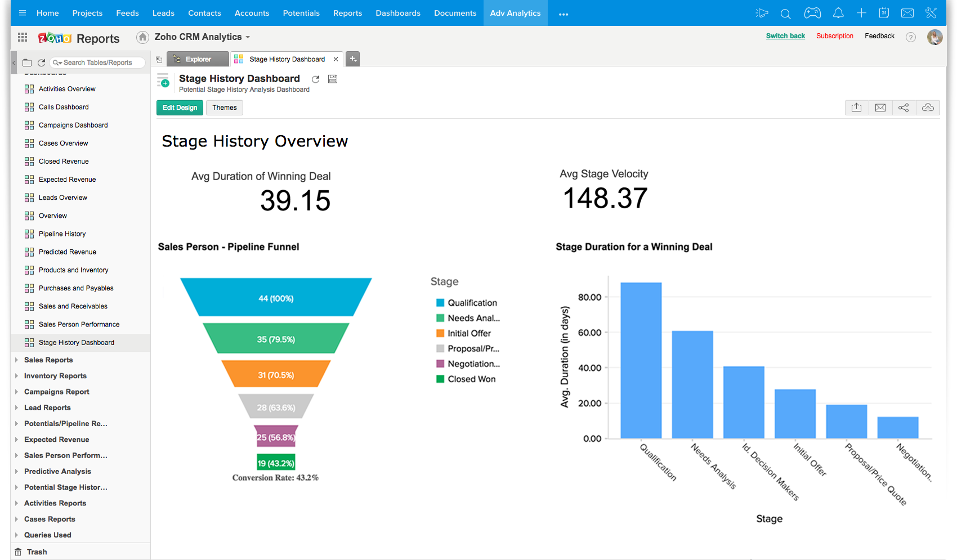Open the Dashboards menu item
This screenshot has width=957, height=560.
click(x=398, y=13)
